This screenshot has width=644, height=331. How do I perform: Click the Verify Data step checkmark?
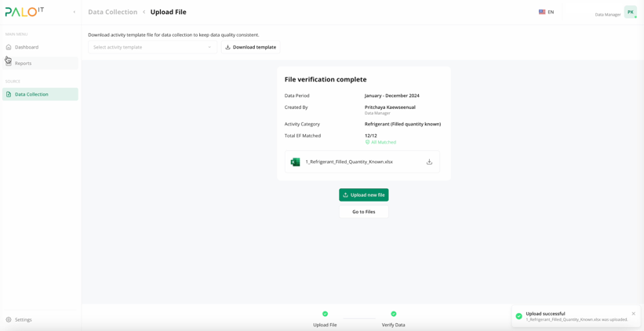394,314
